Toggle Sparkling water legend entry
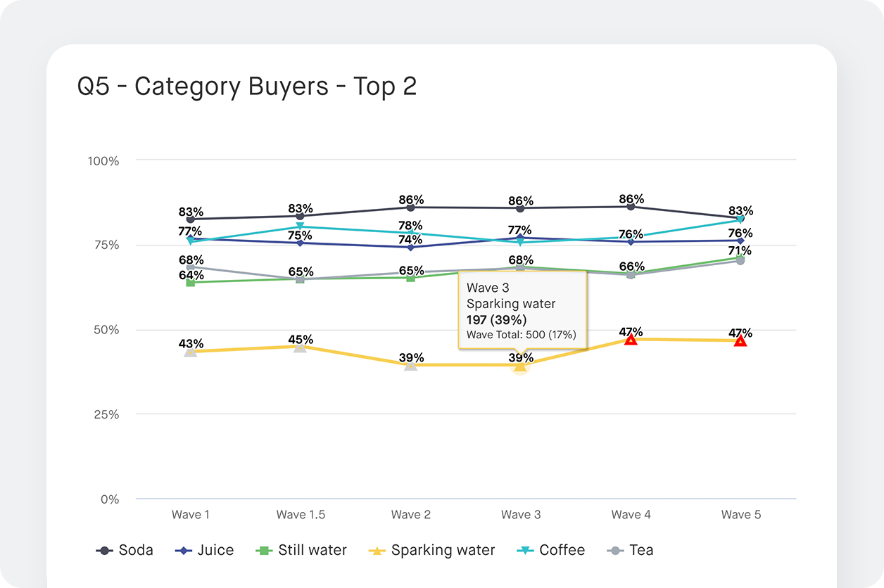Viewport: 884px width, 588px height. [x=432, y=550]
